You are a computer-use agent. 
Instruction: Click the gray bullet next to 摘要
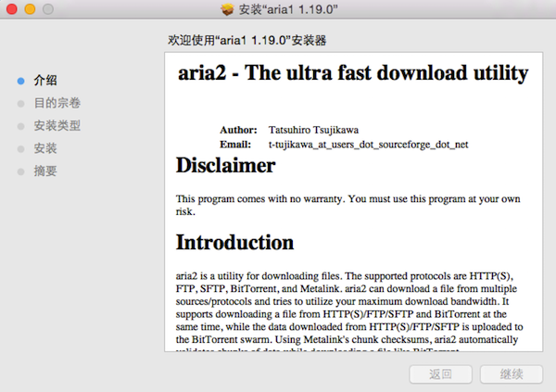[x=21, y=171]
